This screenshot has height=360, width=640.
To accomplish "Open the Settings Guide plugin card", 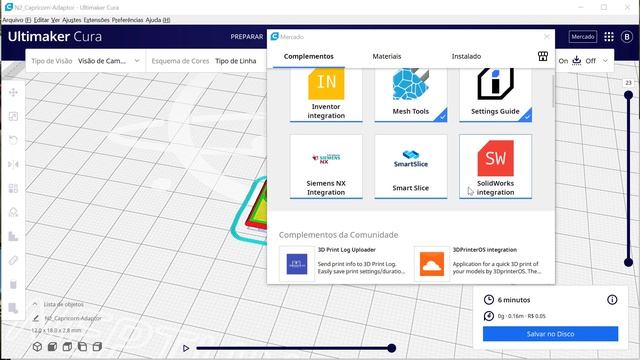I will coord(496,95).
